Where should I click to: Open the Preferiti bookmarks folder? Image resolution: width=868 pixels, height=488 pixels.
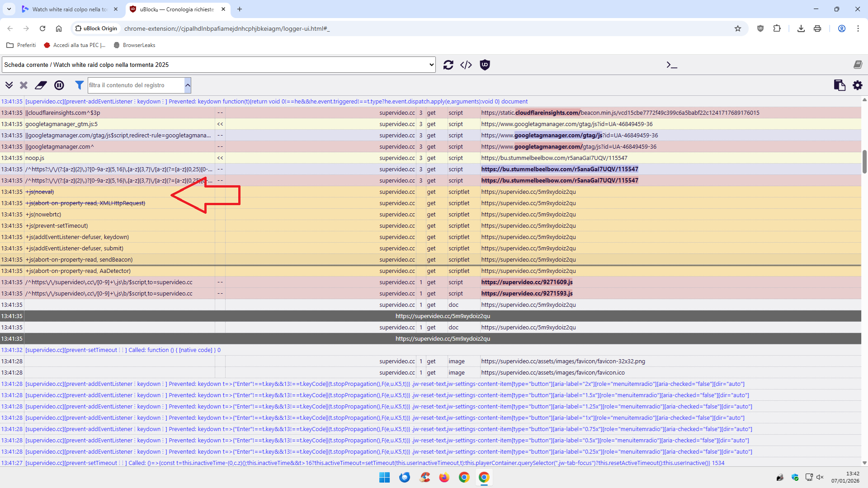tap(21, 45)
